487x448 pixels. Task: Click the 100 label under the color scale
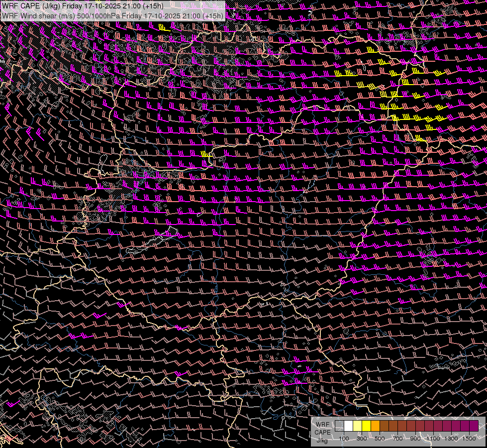(344, 439)
